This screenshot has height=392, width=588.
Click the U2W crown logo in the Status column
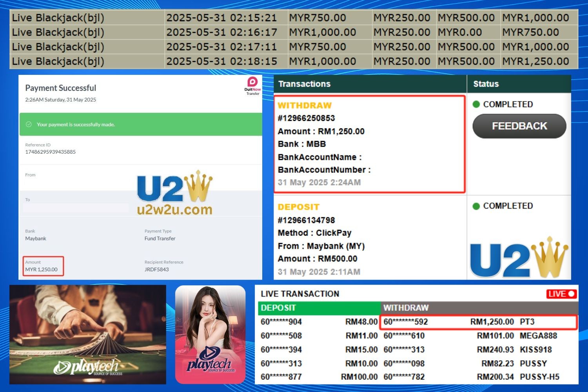point(519,258)
